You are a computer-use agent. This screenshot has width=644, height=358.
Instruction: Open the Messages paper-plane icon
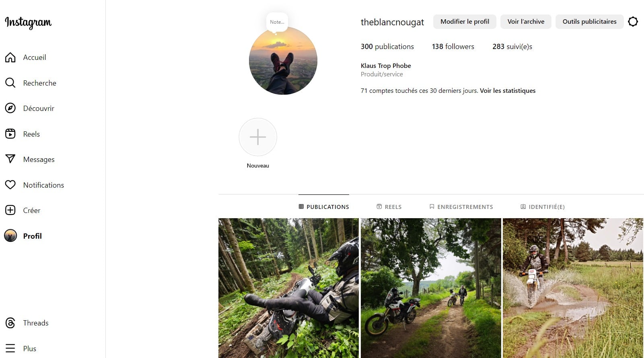[x=10, y=159]
